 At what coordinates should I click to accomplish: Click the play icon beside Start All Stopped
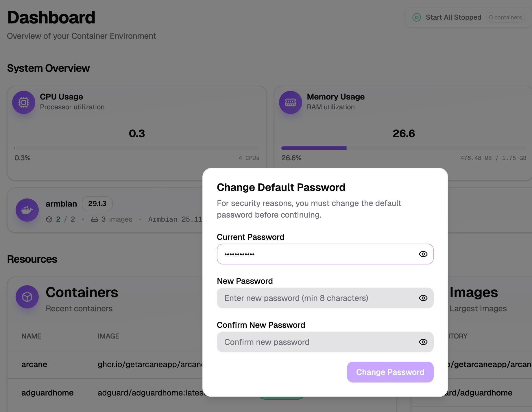click(416, 17)
